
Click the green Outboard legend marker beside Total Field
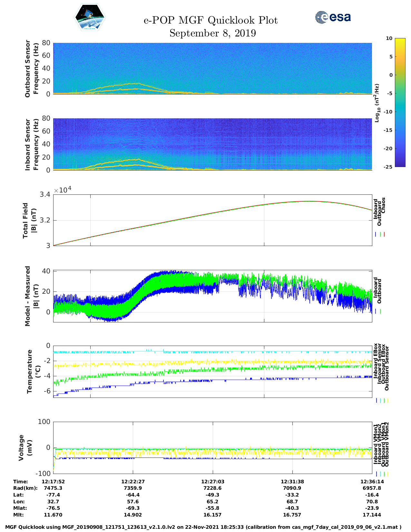tap(380, 234)
